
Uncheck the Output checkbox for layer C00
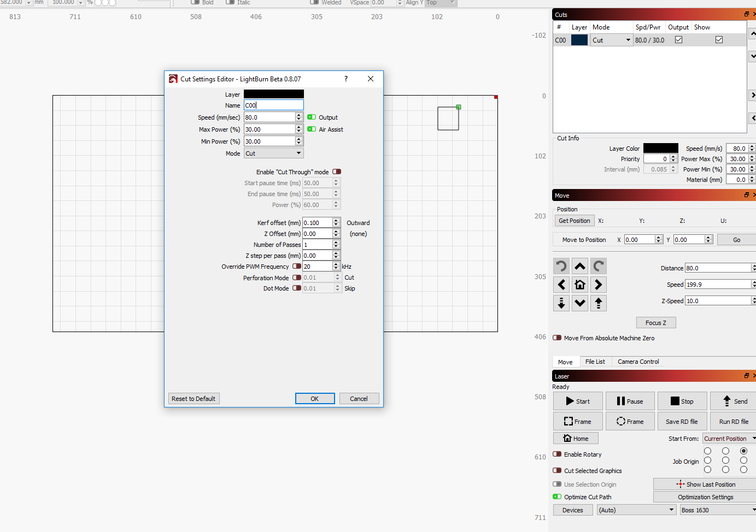(x=678, y=40)
